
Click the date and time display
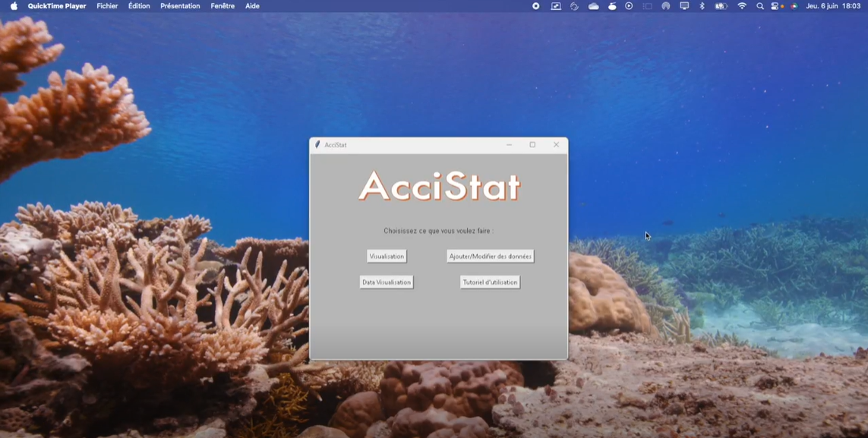point(833,6)
